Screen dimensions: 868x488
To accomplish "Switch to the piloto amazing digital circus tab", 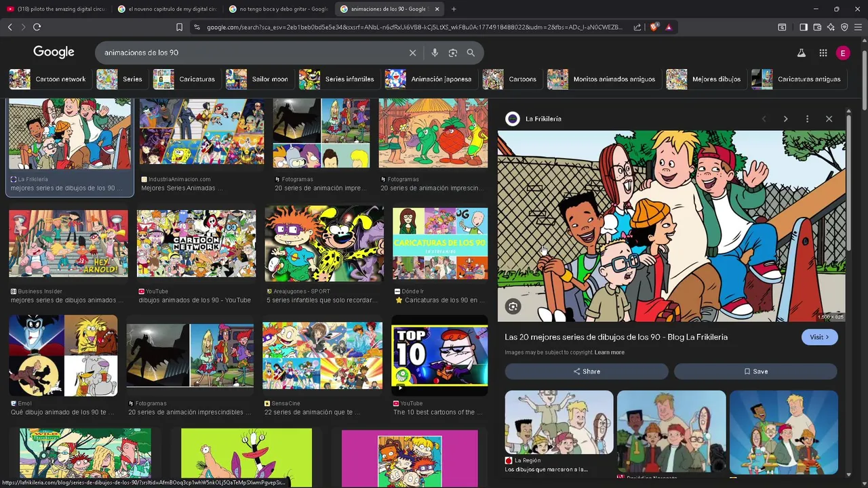I will click(x=56, y=9).
